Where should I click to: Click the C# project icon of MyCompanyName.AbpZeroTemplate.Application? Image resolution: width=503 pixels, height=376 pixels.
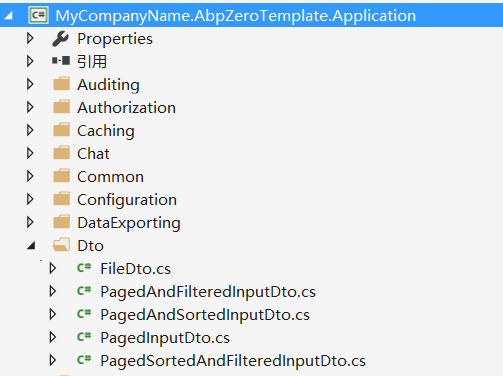(x=38, y=15)
